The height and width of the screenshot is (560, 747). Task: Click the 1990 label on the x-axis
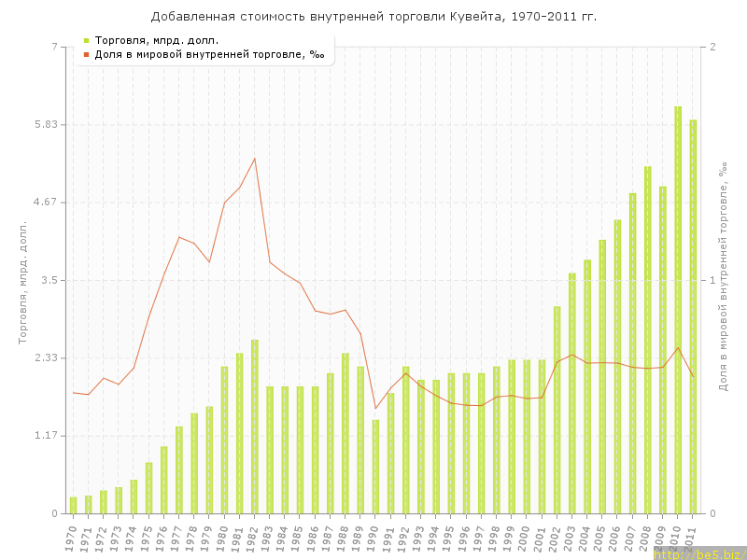[x=373, y=538]
